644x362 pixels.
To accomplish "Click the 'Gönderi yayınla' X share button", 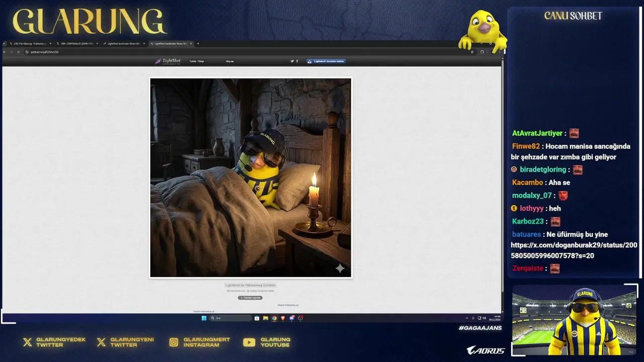I will pos(250,298).
